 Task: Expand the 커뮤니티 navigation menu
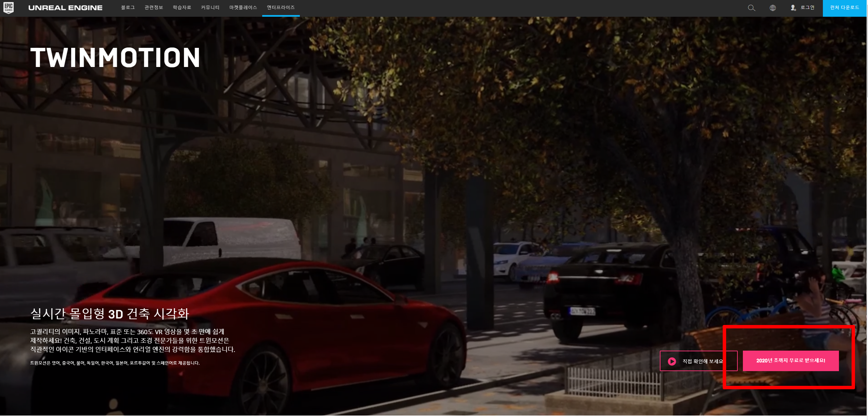pos(210,8)
